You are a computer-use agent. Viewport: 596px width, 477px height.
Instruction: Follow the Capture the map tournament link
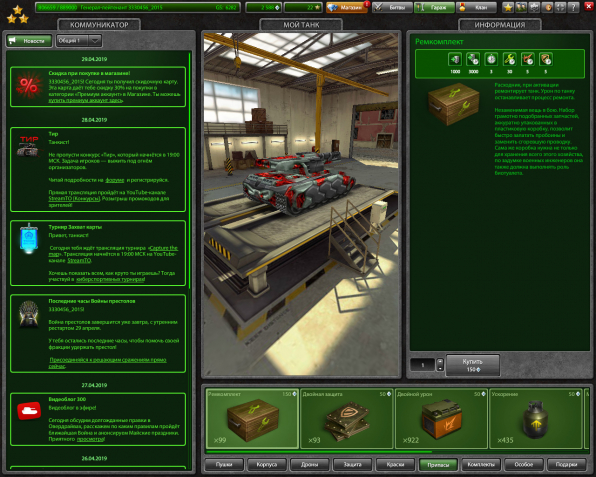[113, 251]
